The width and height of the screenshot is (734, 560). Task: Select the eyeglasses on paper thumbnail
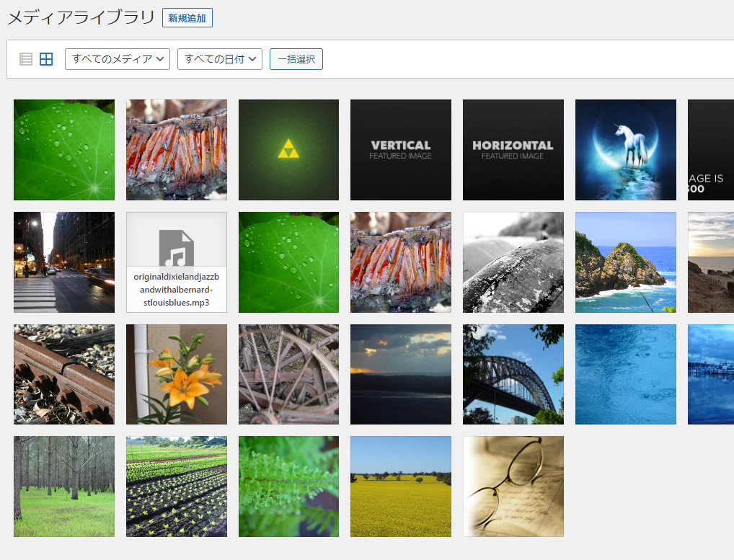513,486
